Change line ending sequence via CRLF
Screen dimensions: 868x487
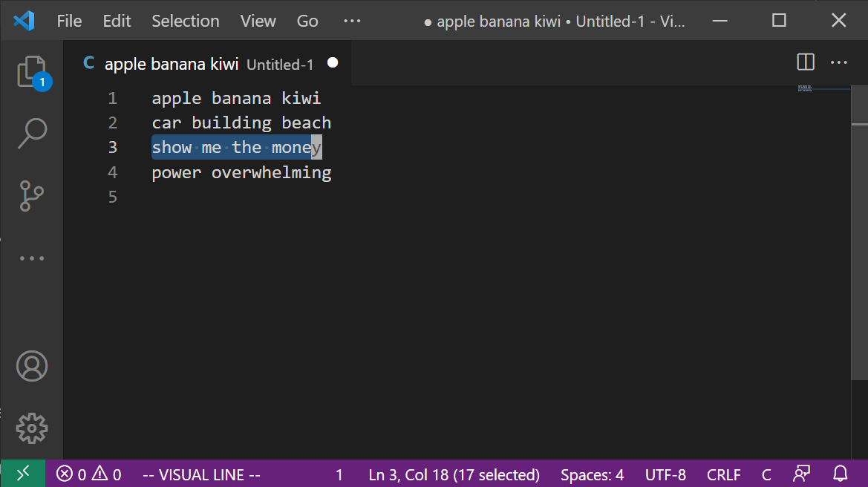(x=723, y=474)
